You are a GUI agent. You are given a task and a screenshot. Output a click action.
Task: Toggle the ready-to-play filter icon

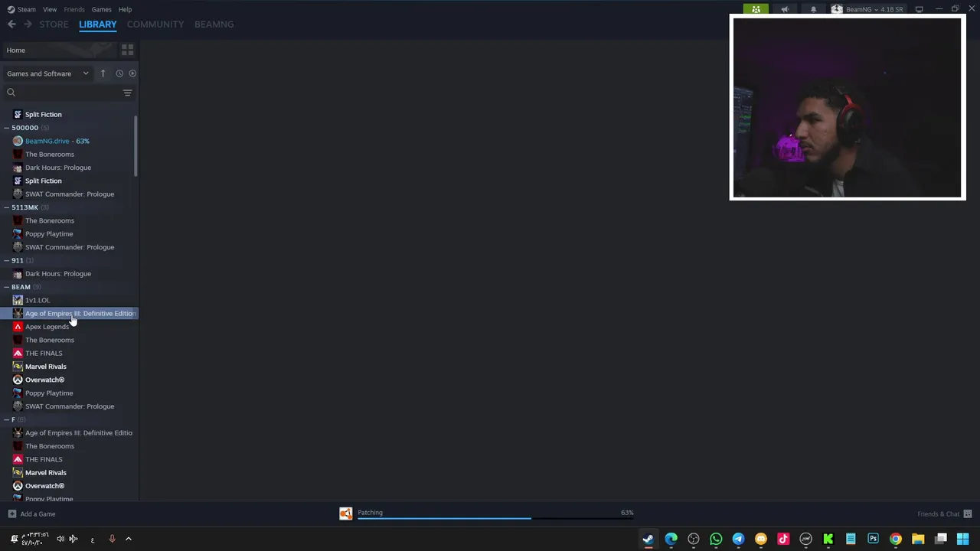(132, 73)
